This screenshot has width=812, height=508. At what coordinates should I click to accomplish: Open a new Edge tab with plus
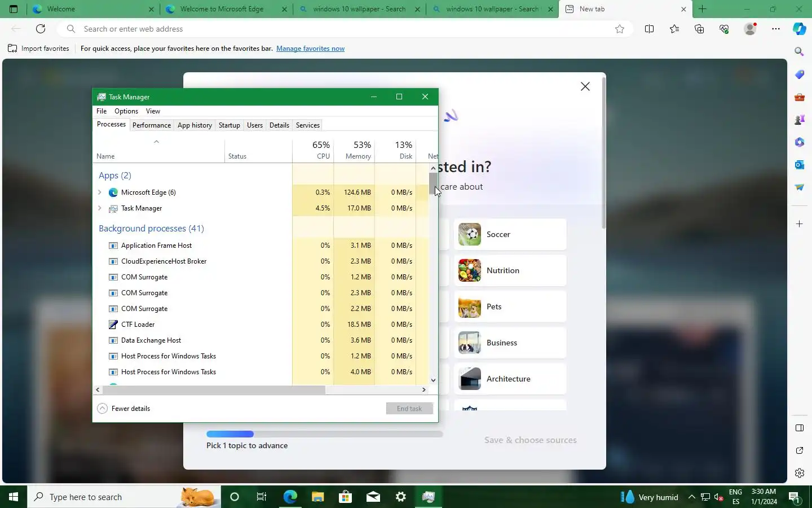(702, 9)
